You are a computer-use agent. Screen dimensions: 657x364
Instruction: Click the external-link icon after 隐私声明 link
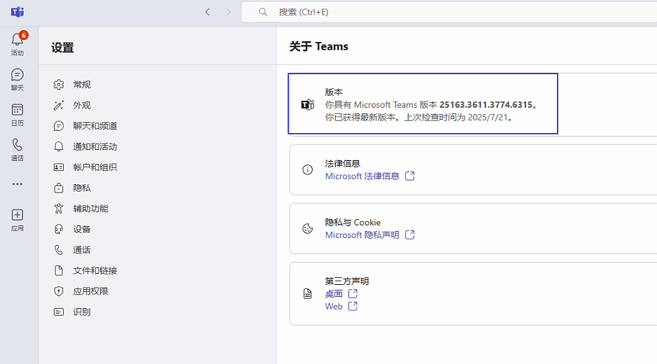pos(410,235)
